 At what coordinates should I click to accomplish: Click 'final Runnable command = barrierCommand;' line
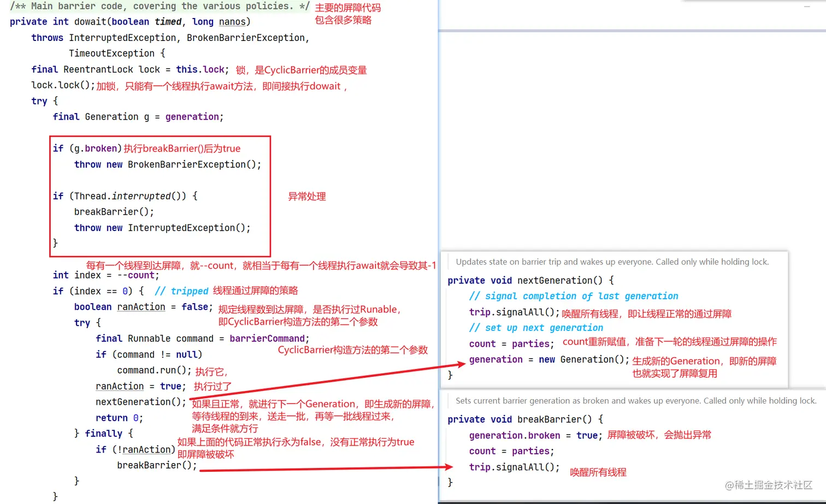coord(203,339)
